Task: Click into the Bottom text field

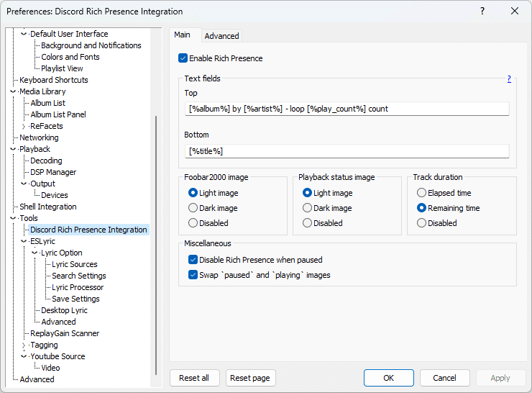Action: coord(347,151)
